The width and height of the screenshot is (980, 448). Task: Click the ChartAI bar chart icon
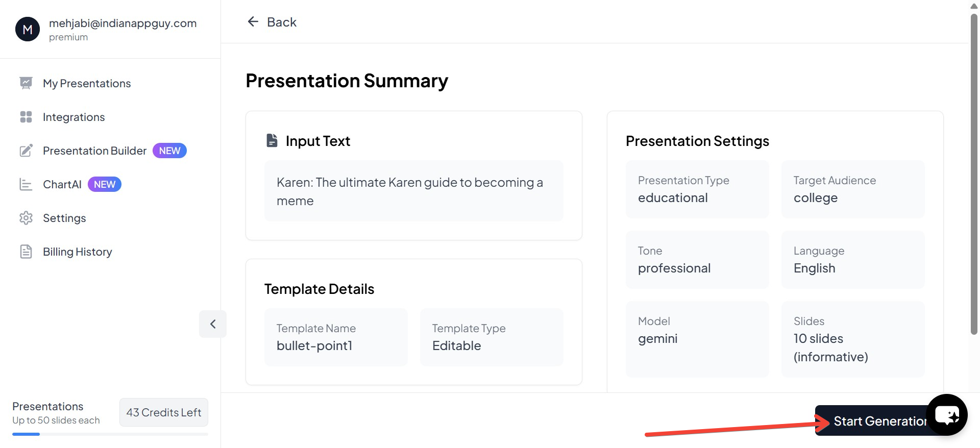tap(26, 184)
